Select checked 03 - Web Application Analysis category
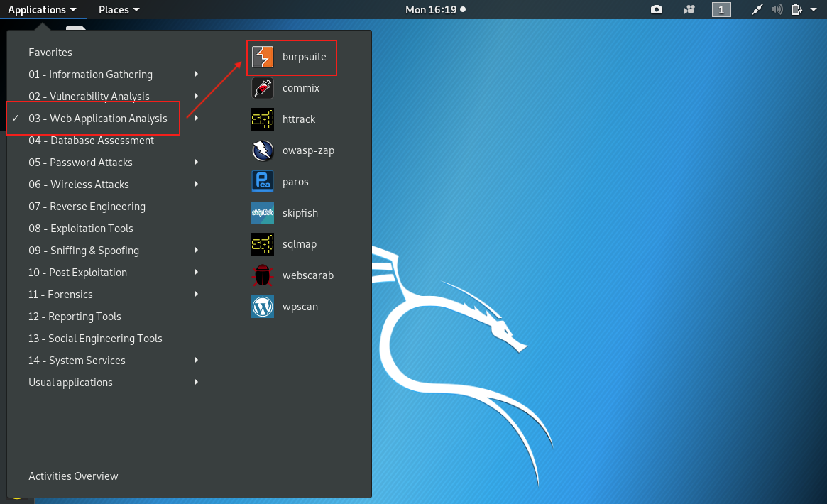Viewport: 827px width, 504px height. pyautogui.click(x=98, y=119)
